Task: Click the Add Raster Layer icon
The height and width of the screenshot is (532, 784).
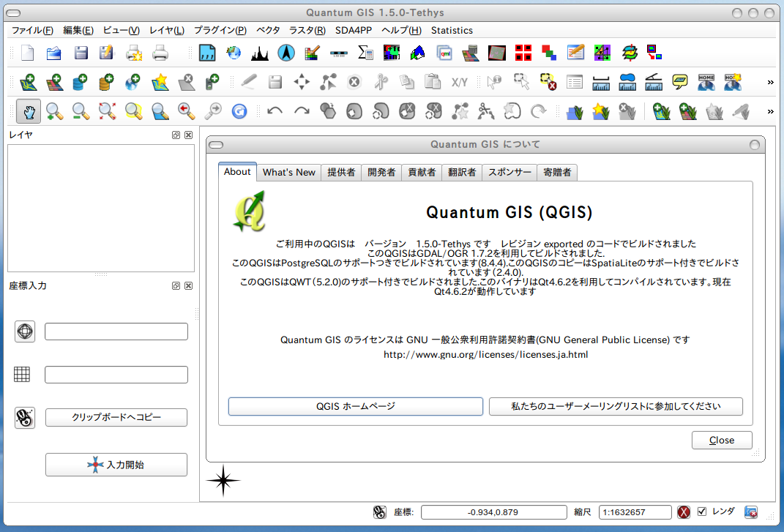Action: pyautogui.click(x=54, y=81)
